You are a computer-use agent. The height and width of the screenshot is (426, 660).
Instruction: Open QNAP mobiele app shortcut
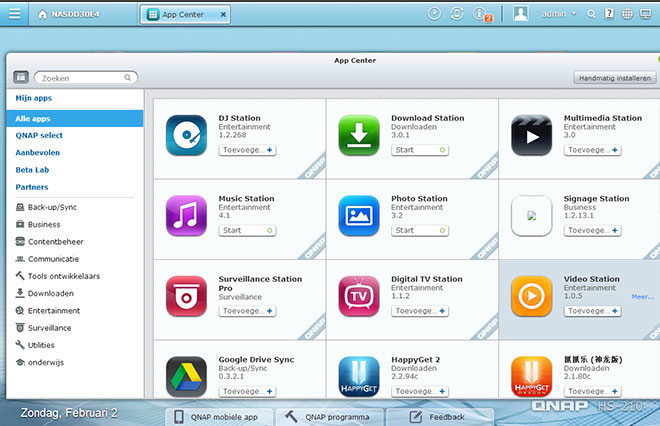219,417
